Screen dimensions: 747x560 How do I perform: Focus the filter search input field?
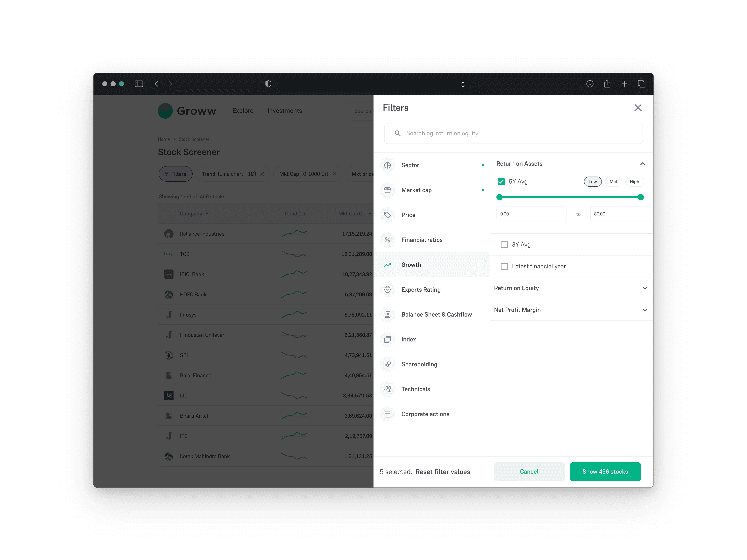pyautogui.click(x=513, y=133)
